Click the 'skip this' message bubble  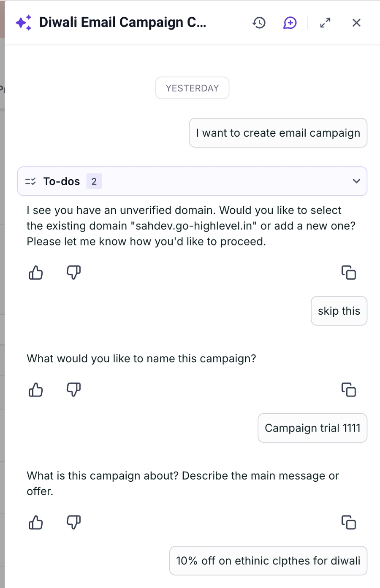click(339, 311)
